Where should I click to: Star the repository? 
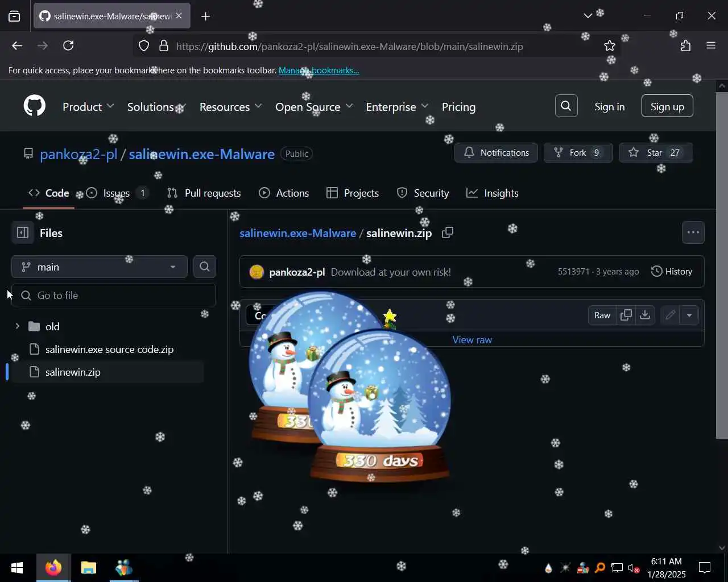pos(656,152)
